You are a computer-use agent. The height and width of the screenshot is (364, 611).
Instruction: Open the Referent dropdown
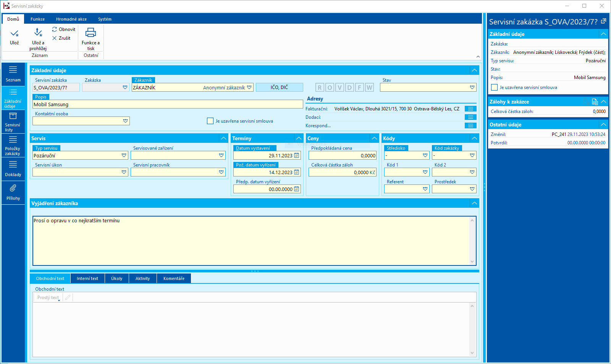(x=425, y=189)
